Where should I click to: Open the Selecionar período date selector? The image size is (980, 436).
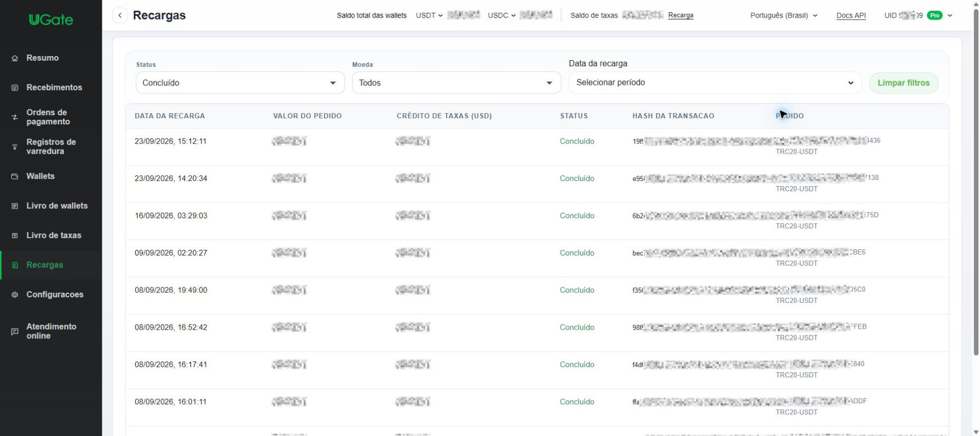(715, 83)
